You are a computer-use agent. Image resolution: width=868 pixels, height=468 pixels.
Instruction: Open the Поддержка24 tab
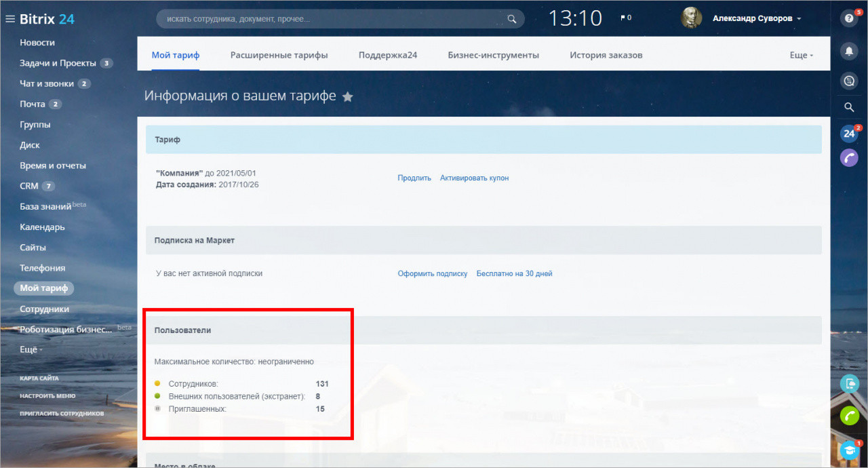[x=388, y=55]
